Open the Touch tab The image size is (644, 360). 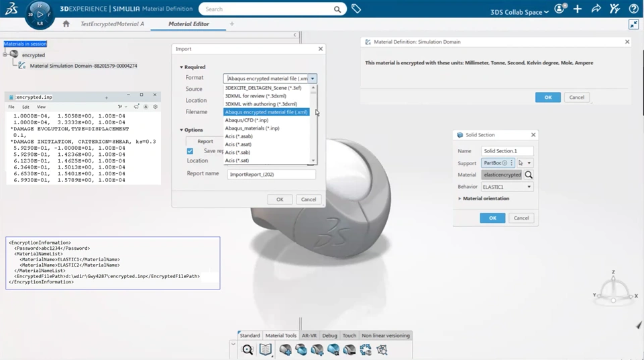coord(349,335)
